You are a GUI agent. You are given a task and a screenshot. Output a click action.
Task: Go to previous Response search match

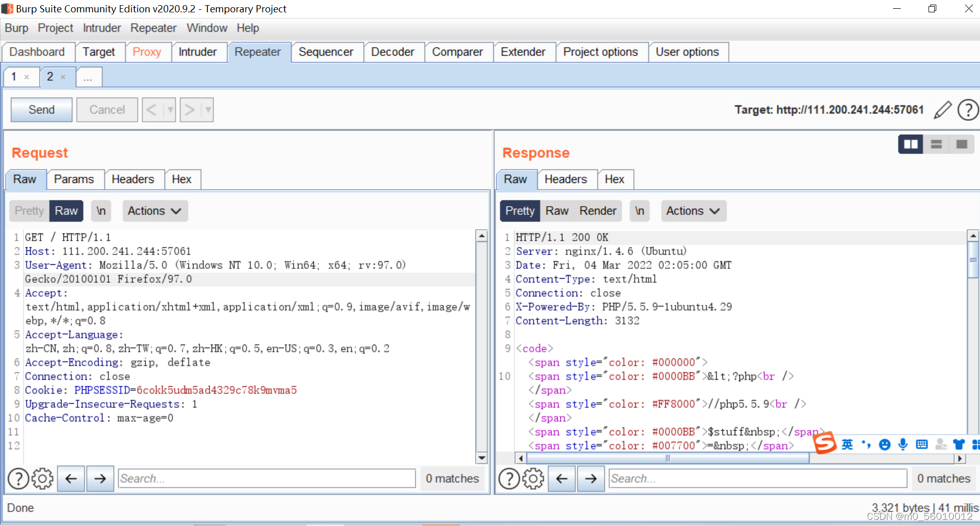(562, 479)
